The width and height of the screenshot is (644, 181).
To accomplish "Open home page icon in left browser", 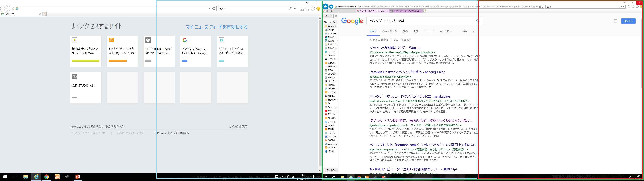I will tap(302, 9).
